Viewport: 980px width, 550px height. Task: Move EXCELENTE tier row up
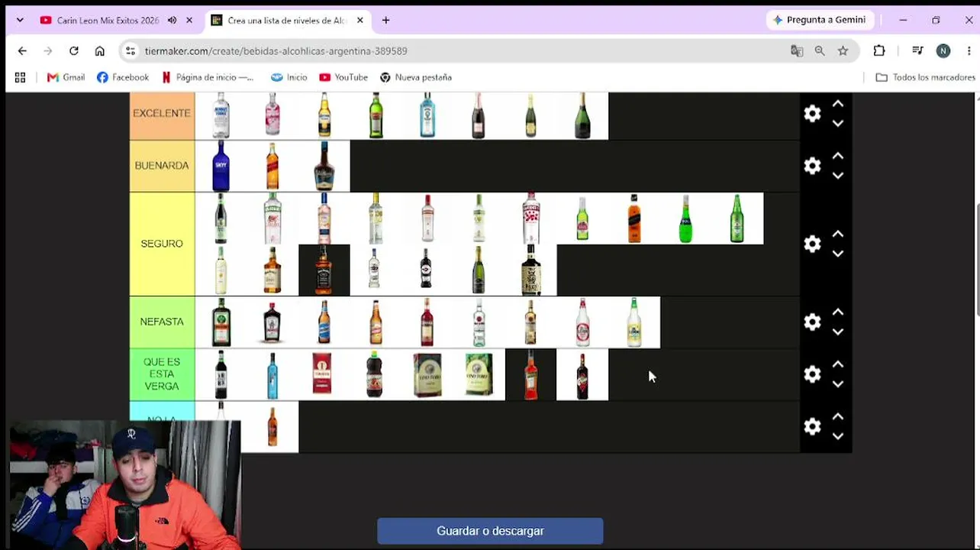pyautogui.click(x=837, y=104)
